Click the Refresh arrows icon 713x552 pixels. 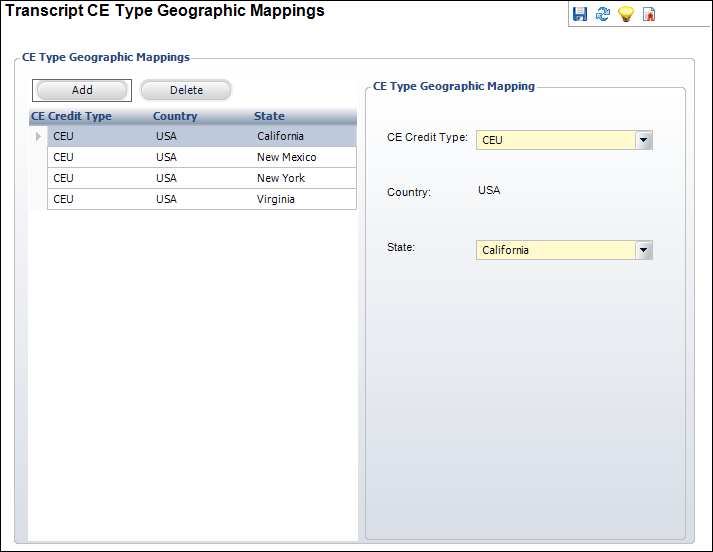point(603,14)
